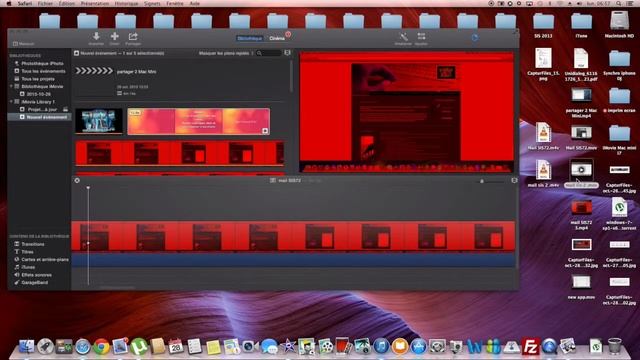The height and width of the screenshot is (360, 640).
Task: Open the Messages dock icon
Action: [269, 347]
